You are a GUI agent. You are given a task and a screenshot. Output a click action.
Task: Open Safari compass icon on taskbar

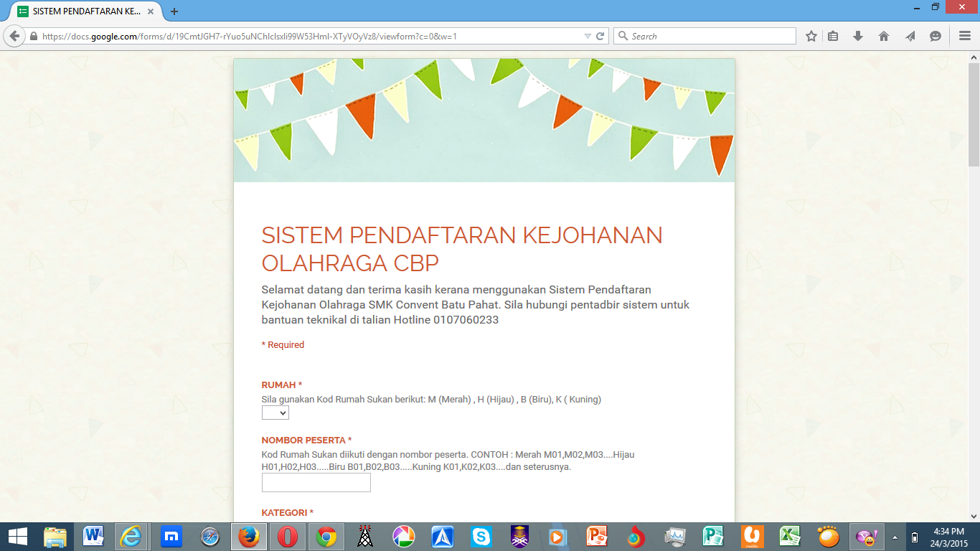pos(210,537)
